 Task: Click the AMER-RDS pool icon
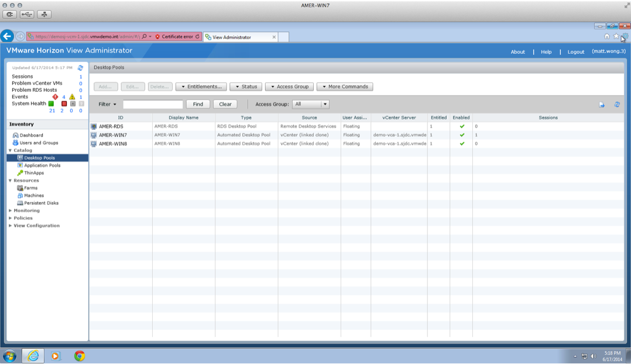[x=94, y=126]
